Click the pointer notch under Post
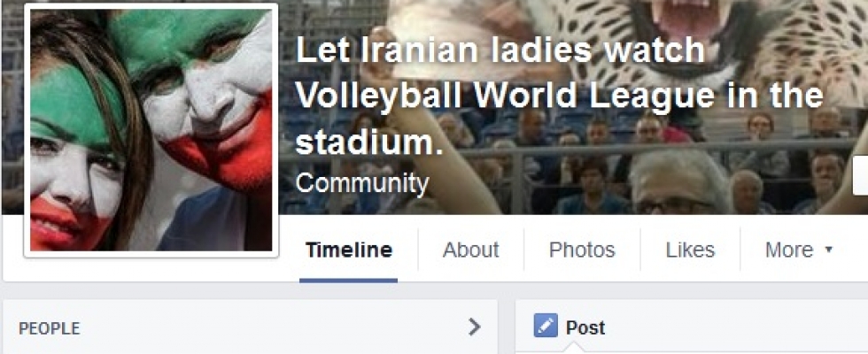 tap(575, 348)
